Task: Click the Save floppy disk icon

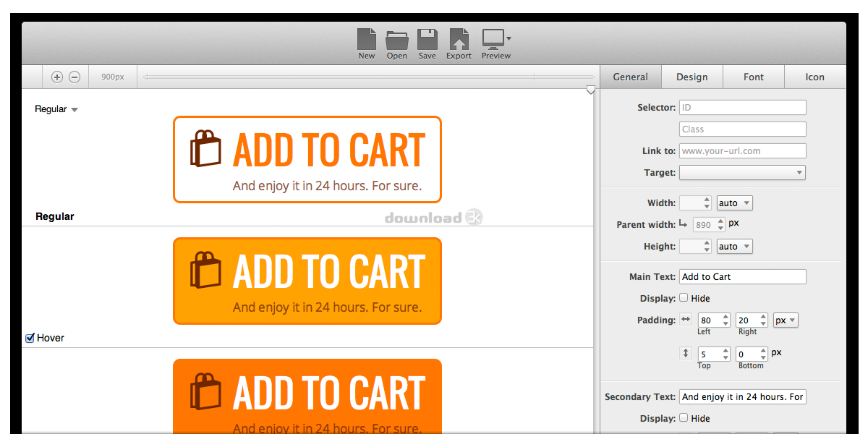Action: tap(427, 39)
